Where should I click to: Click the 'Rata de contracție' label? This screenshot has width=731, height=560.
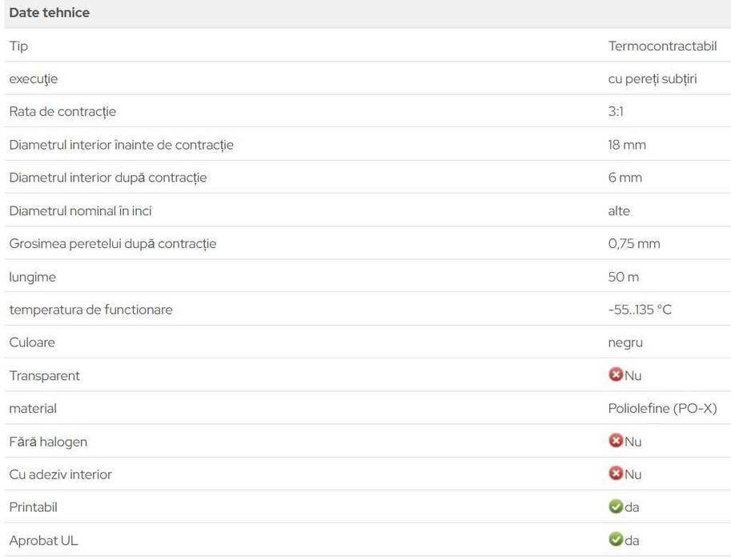click(62, 111)
